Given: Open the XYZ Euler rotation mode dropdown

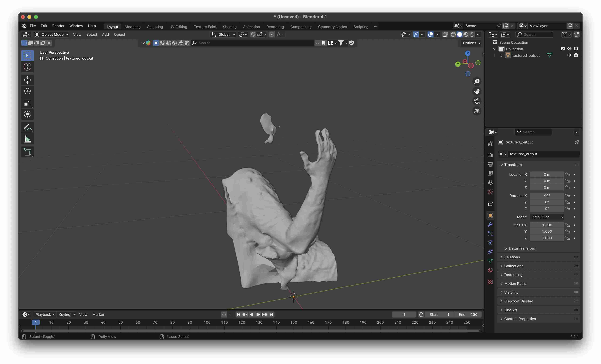Looking at the screenshot, I should tap(547, 217).
